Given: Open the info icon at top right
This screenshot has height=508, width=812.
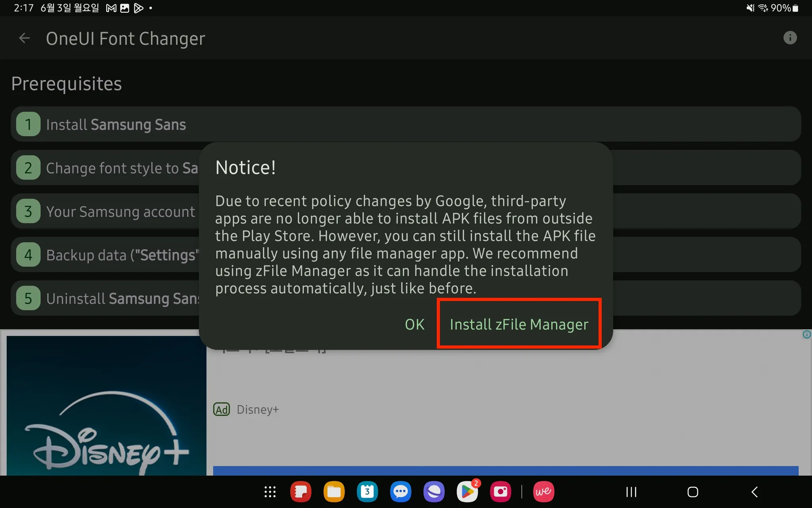Looking at the screenshot, I should [x=790, y=38].
